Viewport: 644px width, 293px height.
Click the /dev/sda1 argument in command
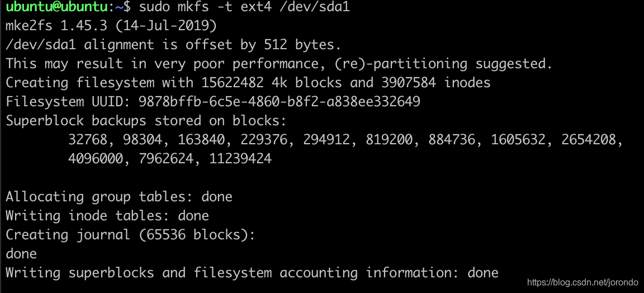pyautogui.click(x=315, y=7)
